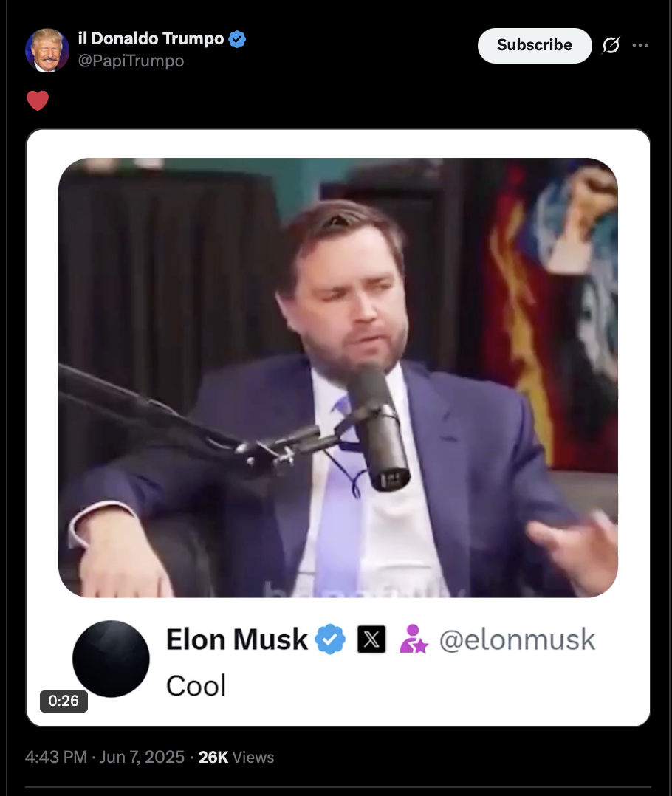Click the black X logo badge
672x796 pixels.
point(371,639)
